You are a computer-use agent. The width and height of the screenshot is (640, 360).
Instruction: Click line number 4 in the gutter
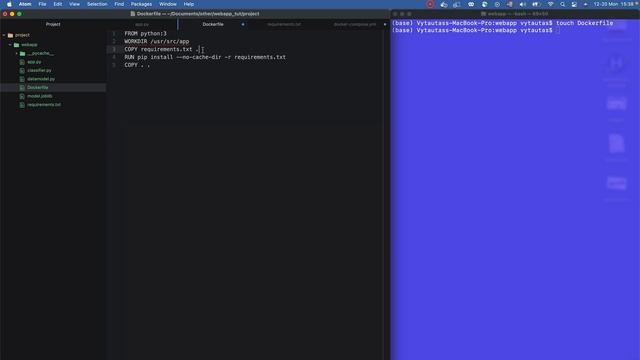point(114,57)
